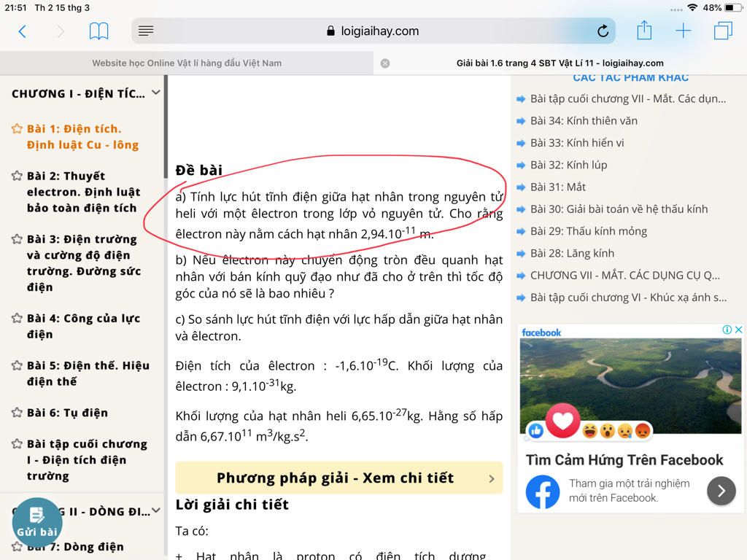The height and width of the screenshot is (560, 747).
Task: Reload the loigiaihay.com page
Action: (603, 31)
